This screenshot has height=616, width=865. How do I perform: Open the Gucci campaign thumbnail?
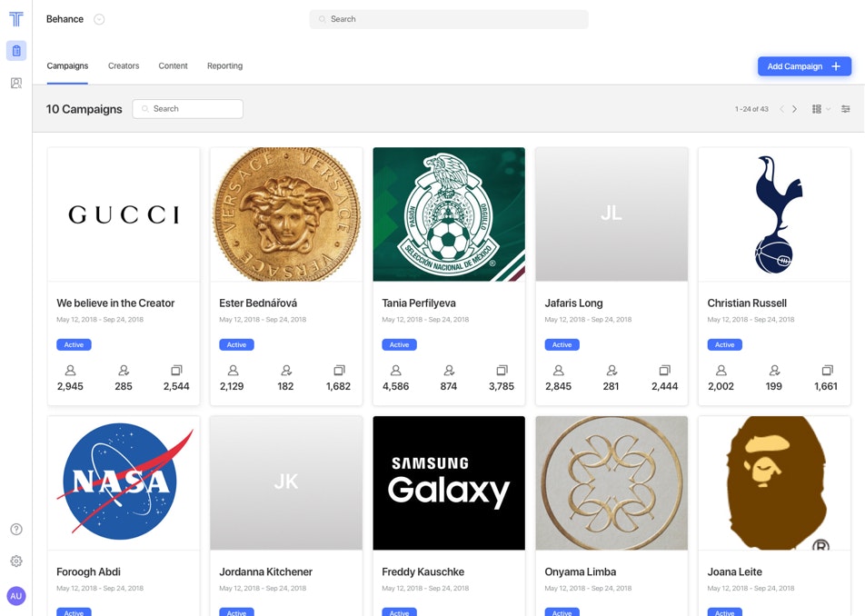pyautogui.click(x=124, y=214)
